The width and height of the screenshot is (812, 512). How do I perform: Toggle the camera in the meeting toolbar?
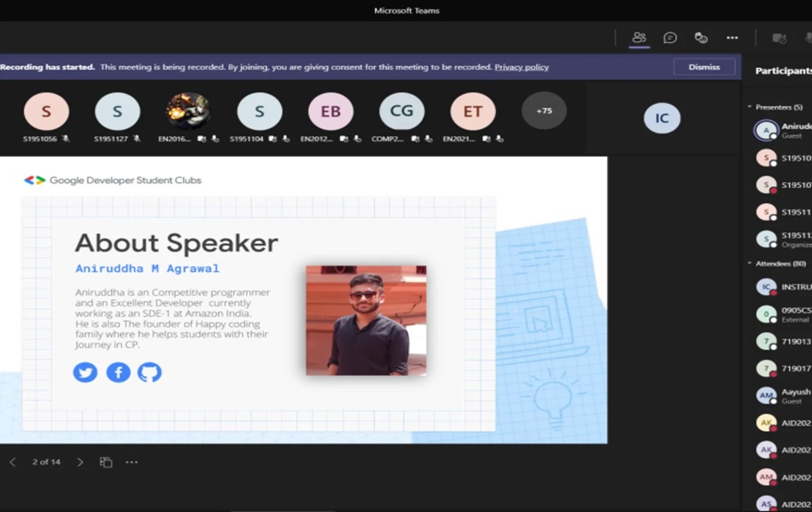click(x=779, y=38)
